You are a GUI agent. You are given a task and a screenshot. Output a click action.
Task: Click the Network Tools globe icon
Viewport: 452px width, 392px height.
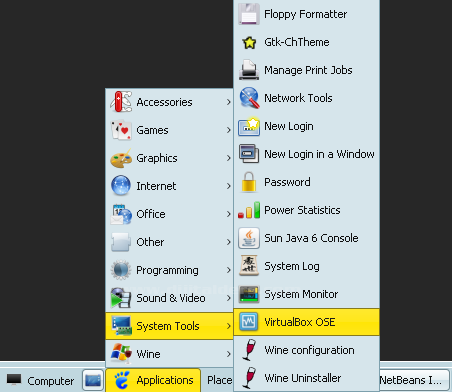[249, 98]
